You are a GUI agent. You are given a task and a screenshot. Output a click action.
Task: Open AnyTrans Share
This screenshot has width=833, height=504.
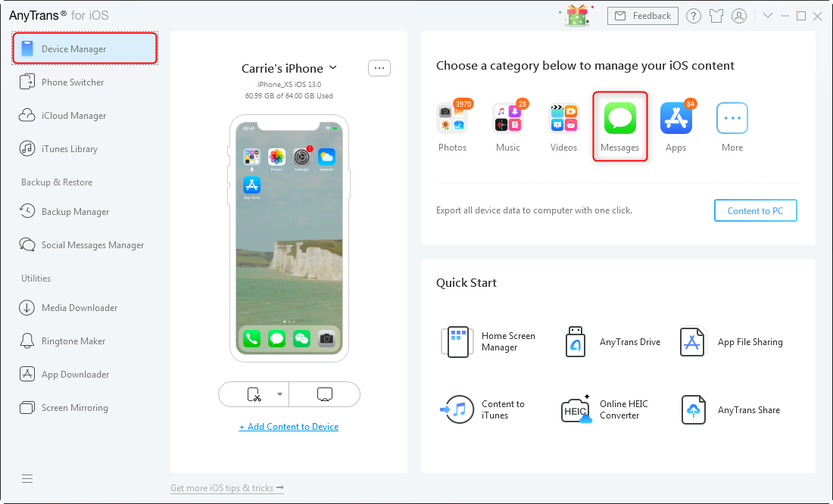(731, 409)
